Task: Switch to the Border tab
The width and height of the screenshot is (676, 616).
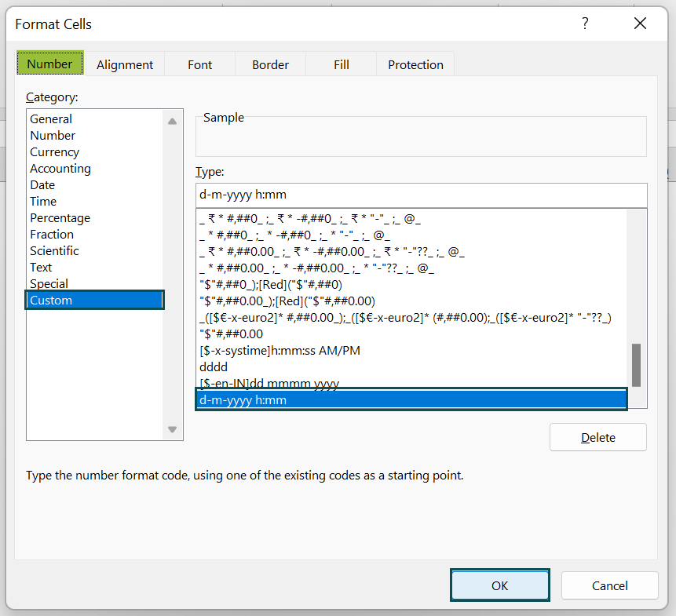Action: tap(270, 64)
